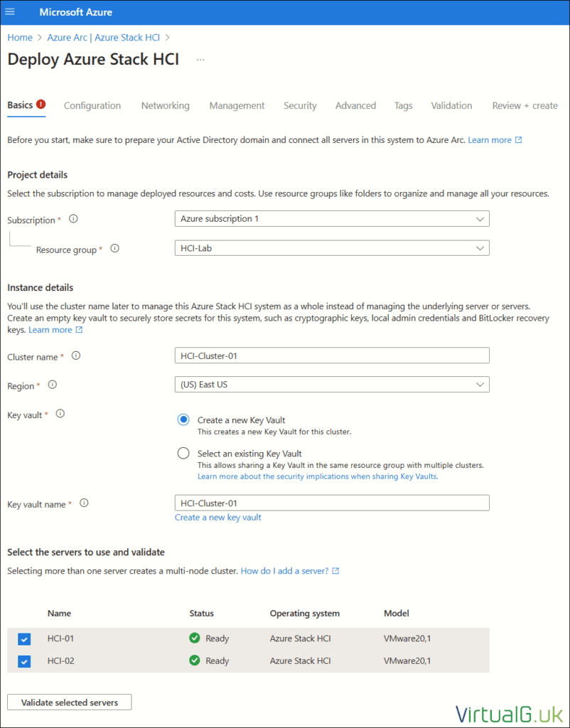Image resolution: width=570 pixels, height=728 pixels.
Task: Switch to the Configuration tab
Action: 92,106
